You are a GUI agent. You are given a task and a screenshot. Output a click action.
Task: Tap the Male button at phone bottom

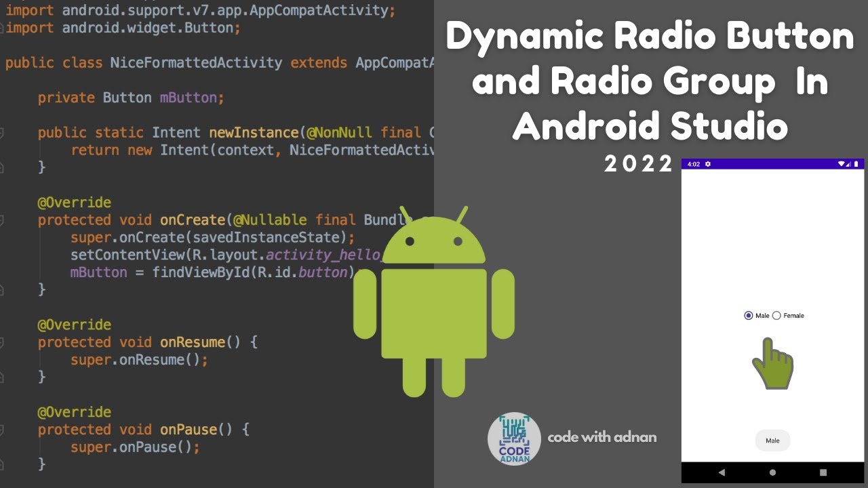pyautogui.click(x=772, y=441)
